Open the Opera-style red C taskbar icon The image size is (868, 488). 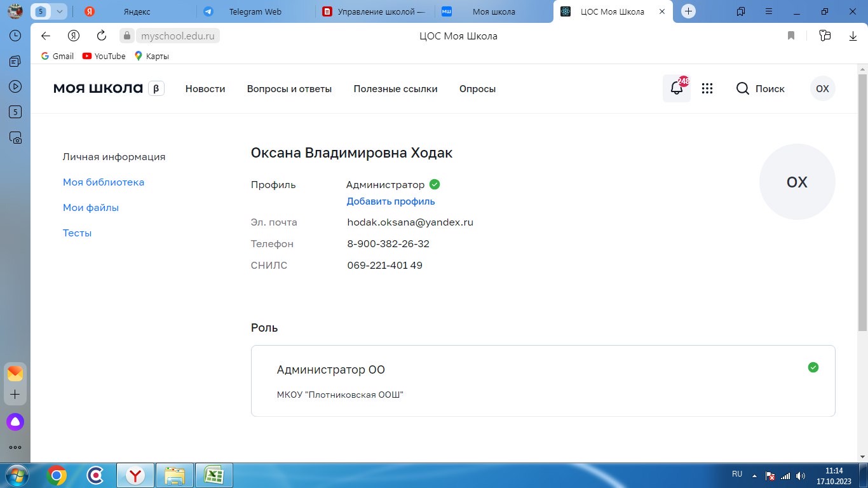click(96, 475)
